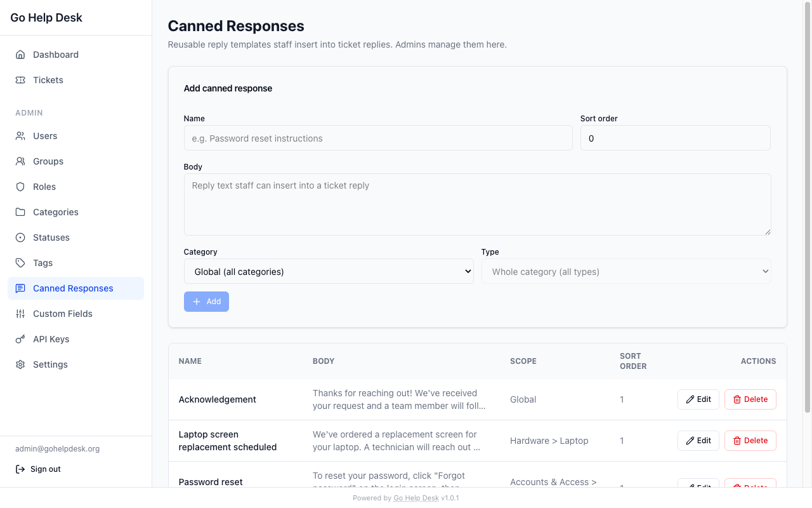Click the admin@gohelpdesk.org account email
Image resolution: width=812 pixels, height=508 pixels.
(x=58, y=449)
